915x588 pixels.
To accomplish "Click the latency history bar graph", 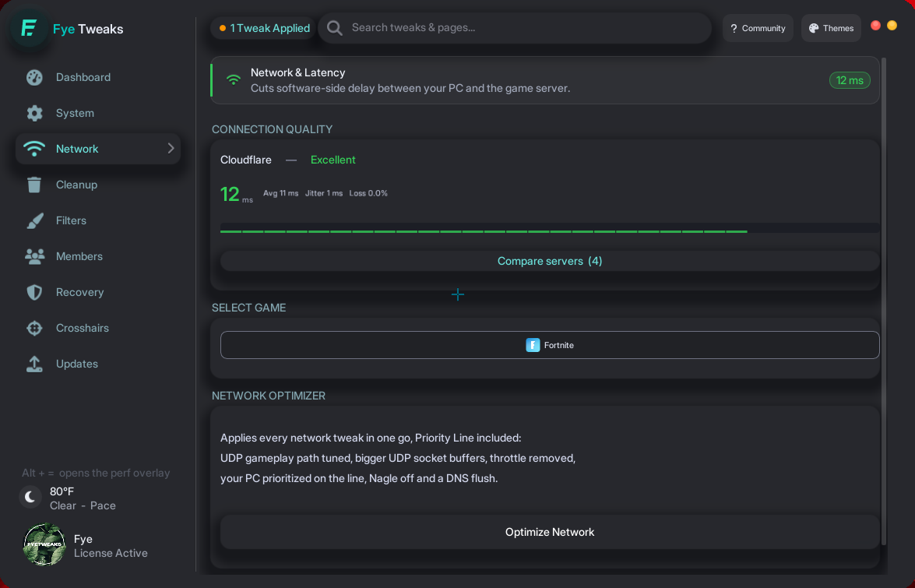I will 550,228.
